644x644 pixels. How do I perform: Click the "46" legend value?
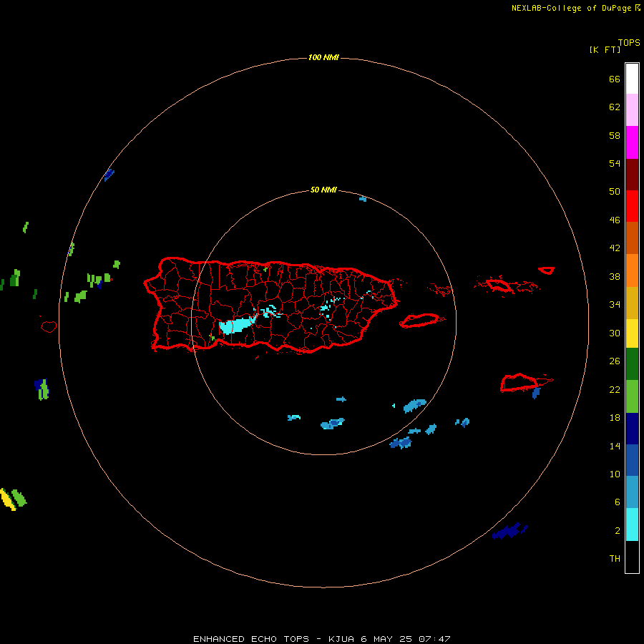tap(615, 220)
